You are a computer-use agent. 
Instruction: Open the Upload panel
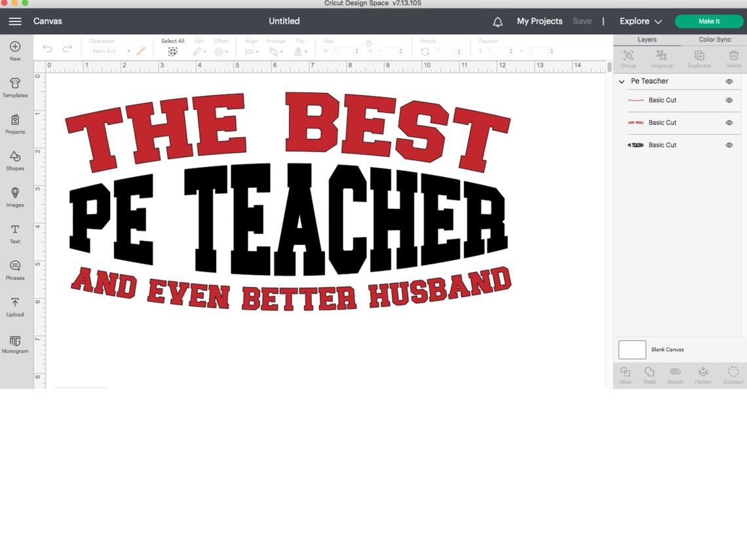pos(14,306)
